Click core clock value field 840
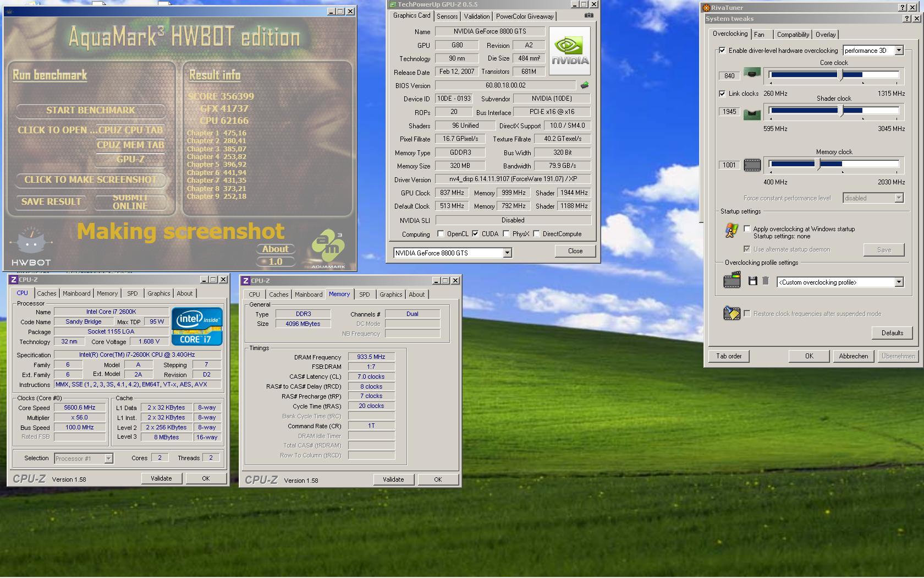Image resolution: width=924 pixels, height=578 pixels. (729, 76)
